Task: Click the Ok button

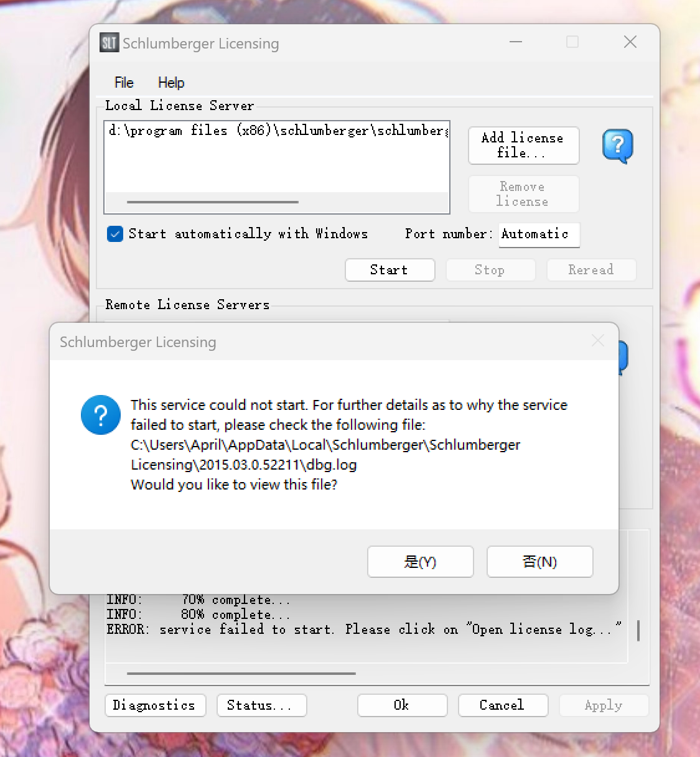Action: point(402,705)
